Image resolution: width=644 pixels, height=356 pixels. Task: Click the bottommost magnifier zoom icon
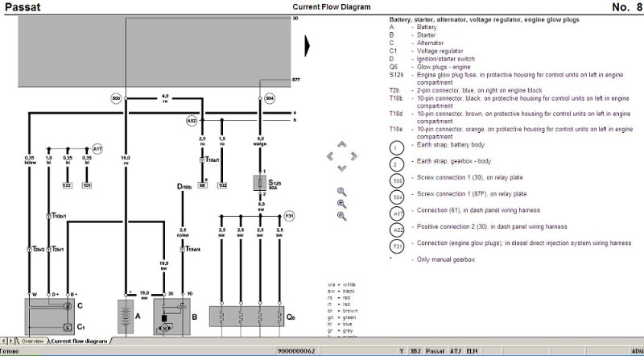pos(341,216)
